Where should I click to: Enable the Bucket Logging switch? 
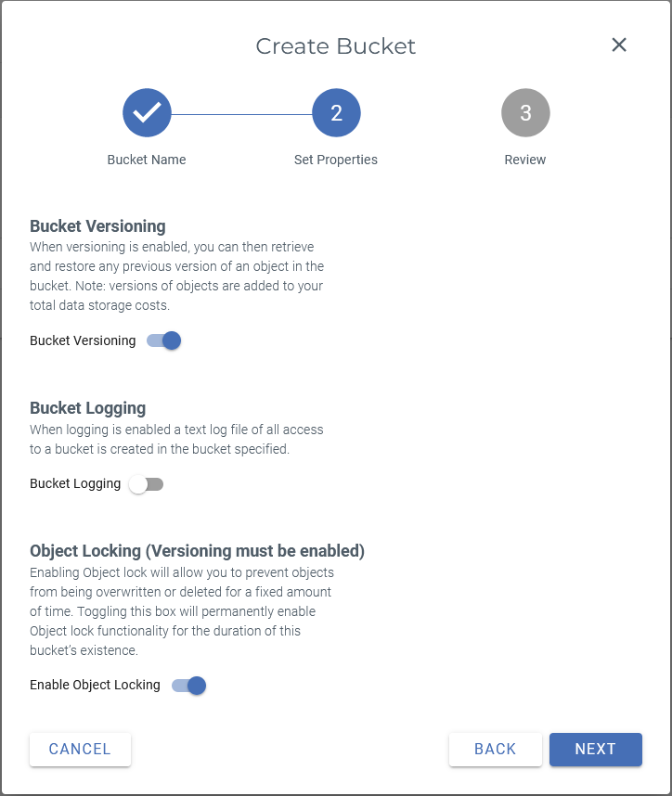(147, 483)
